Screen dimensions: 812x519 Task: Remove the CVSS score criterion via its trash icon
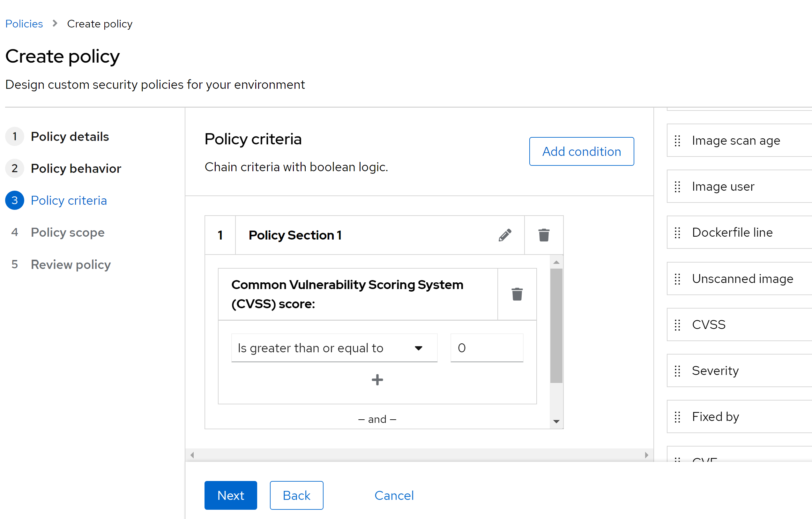517,294
